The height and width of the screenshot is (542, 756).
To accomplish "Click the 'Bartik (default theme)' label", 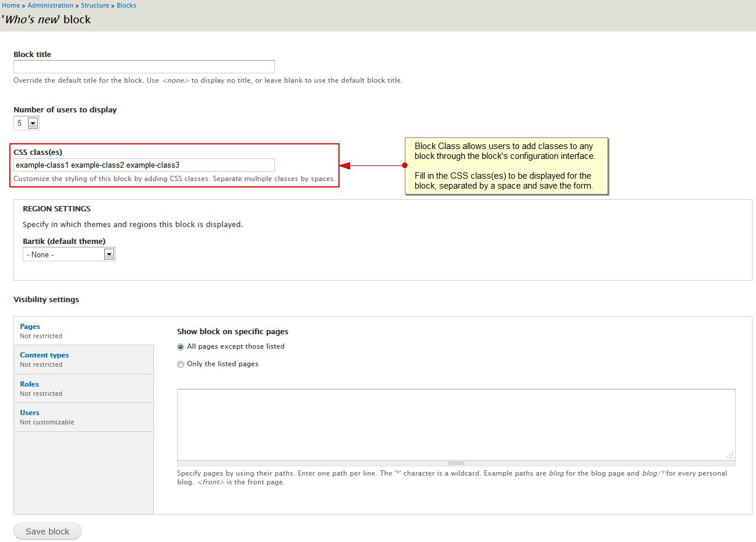I will (64, 241).
